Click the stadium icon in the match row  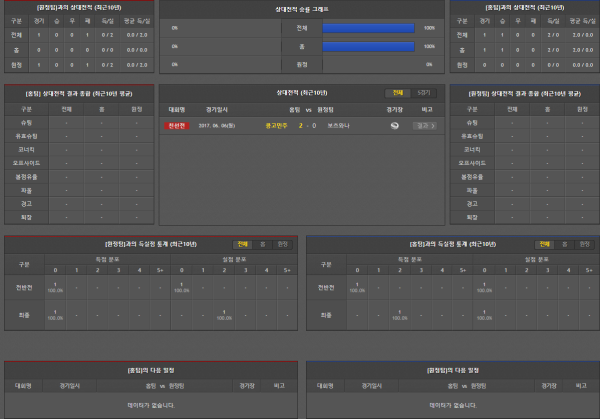[x=393, y=125]
